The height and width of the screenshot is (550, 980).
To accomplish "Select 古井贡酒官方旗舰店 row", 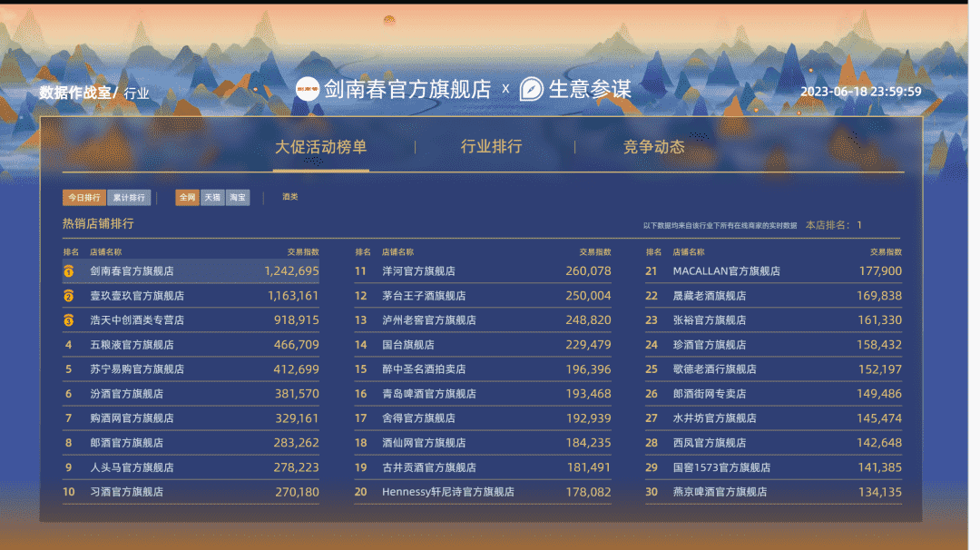I will (x=483, y=467).
